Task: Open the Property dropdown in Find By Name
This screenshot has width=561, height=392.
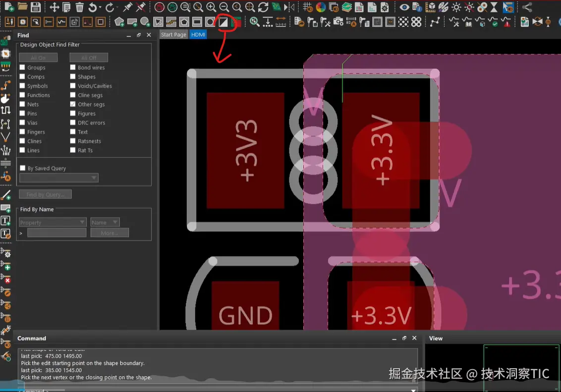Action: [x=53, y=222]
